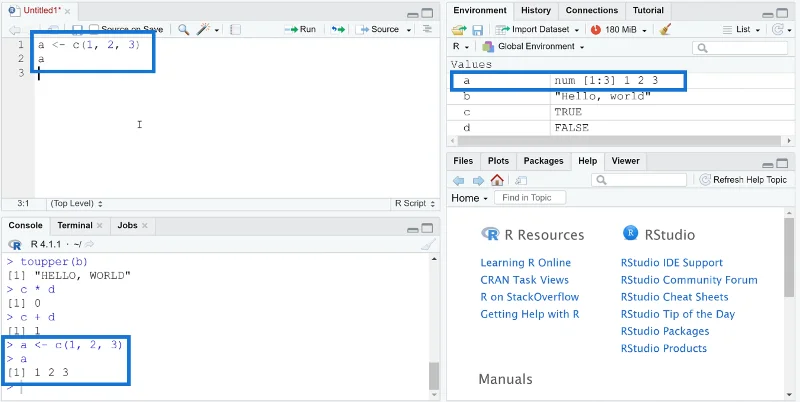Switch to Packages tab
This screenshot has width=800, height=402.
[x=543, y=161]
